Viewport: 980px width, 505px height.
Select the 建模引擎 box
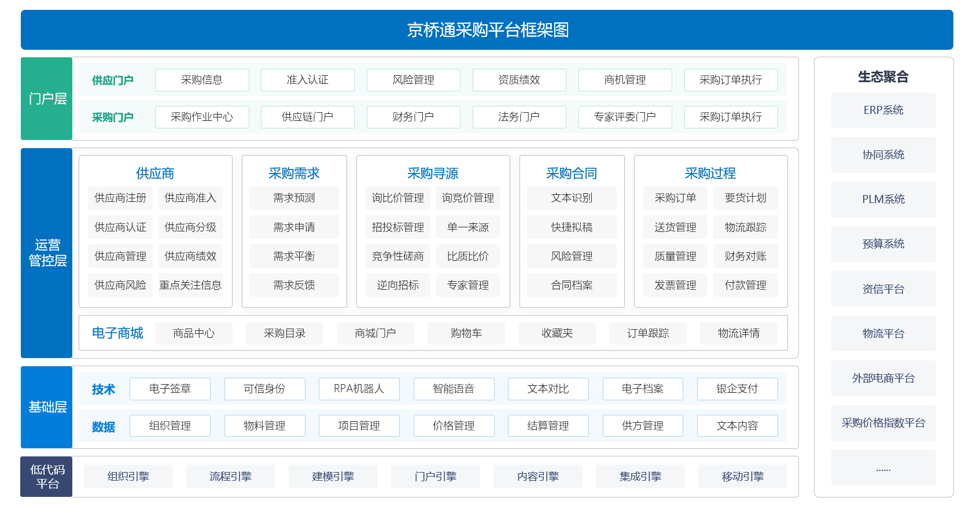(x=333, y=477)
